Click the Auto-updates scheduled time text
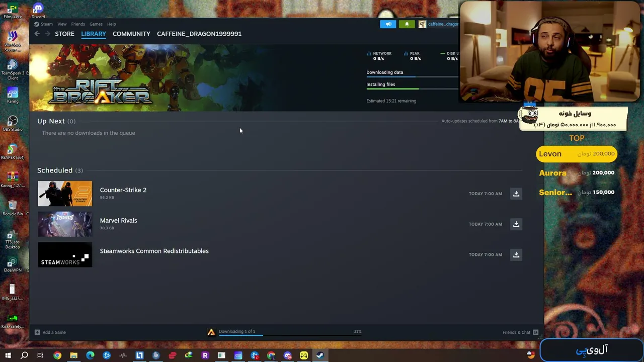 tap(480, 121)
